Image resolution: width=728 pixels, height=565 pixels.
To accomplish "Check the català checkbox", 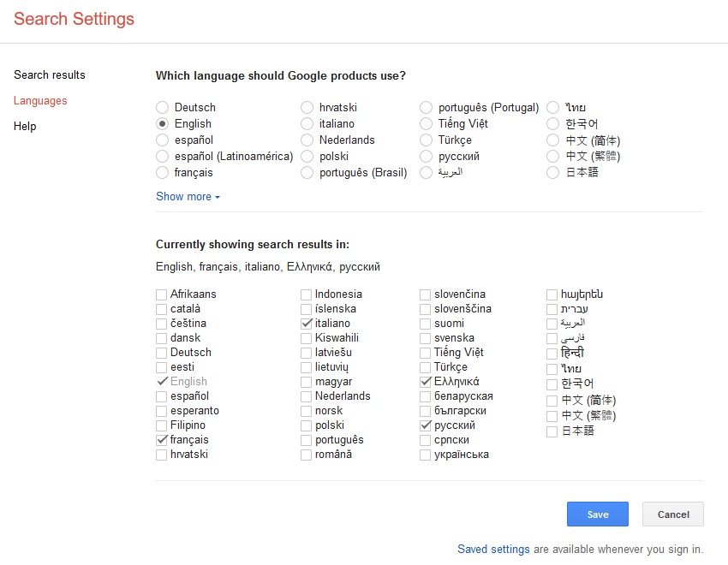I will [161, 309].
